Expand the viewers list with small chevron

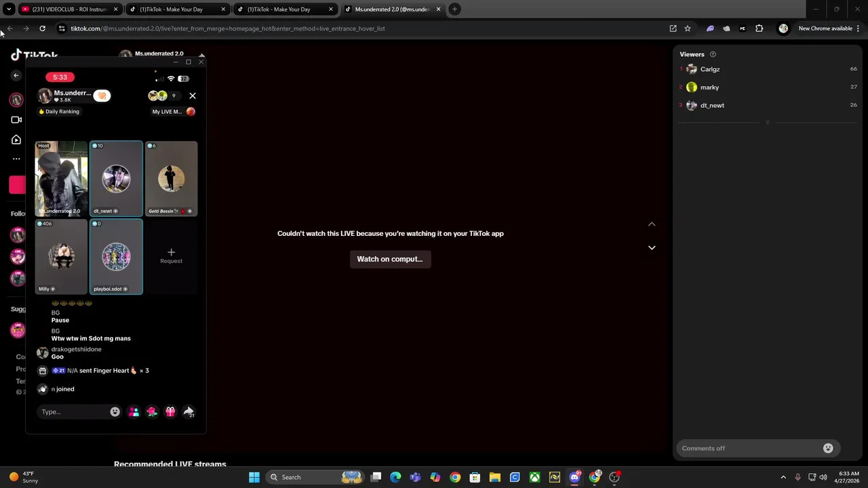768,123
